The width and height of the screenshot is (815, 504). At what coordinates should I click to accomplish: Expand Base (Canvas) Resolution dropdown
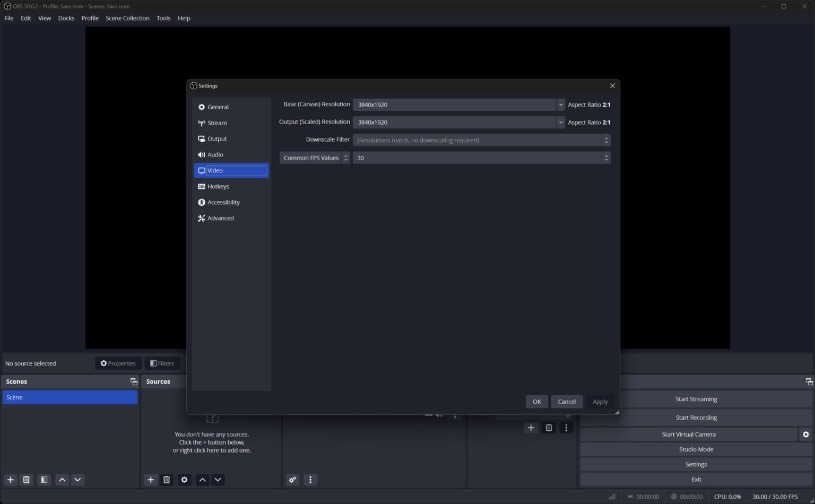click(x=560, y=105)
